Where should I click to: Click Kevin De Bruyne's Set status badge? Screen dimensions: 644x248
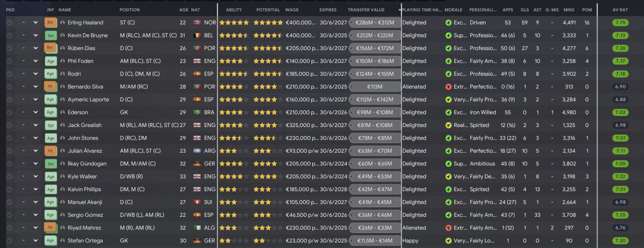pos(50,36)
